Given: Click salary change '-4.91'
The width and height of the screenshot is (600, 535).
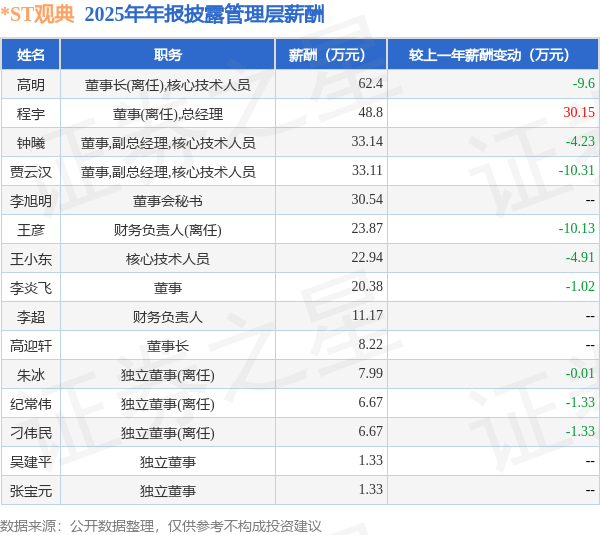Looking at the screenshot, I should coord(580,257).
